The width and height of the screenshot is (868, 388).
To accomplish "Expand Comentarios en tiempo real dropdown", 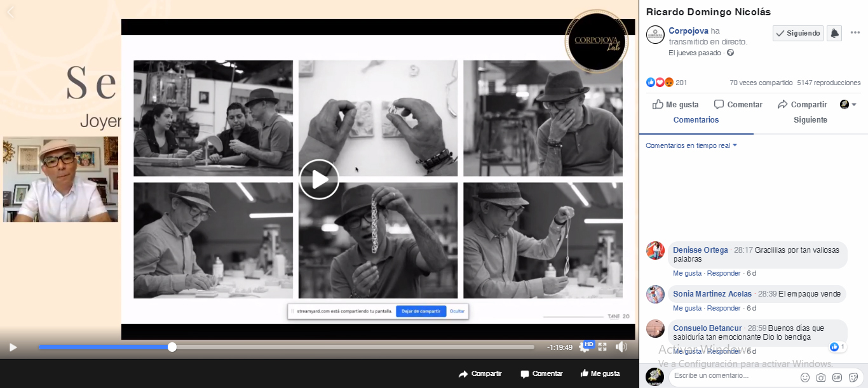I will [691, 145].
